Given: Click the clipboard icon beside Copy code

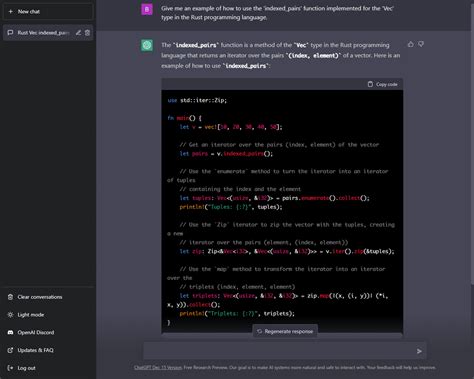Looking at the screenshot, I should point(370,84).
